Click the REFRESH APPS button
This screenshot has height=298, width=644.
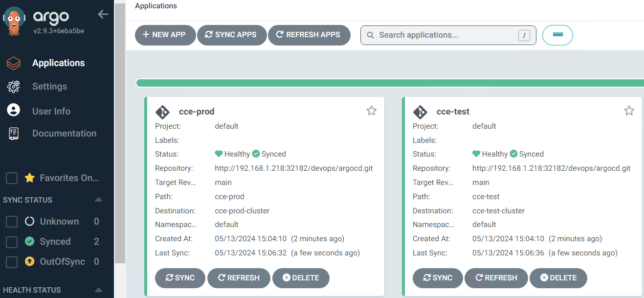(310, 35)
